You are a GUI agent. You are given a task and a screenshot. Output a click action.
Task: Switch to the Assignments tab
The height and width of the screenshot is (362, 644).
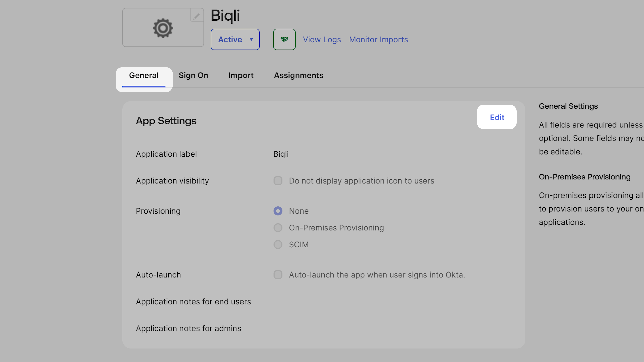point(299,75)
